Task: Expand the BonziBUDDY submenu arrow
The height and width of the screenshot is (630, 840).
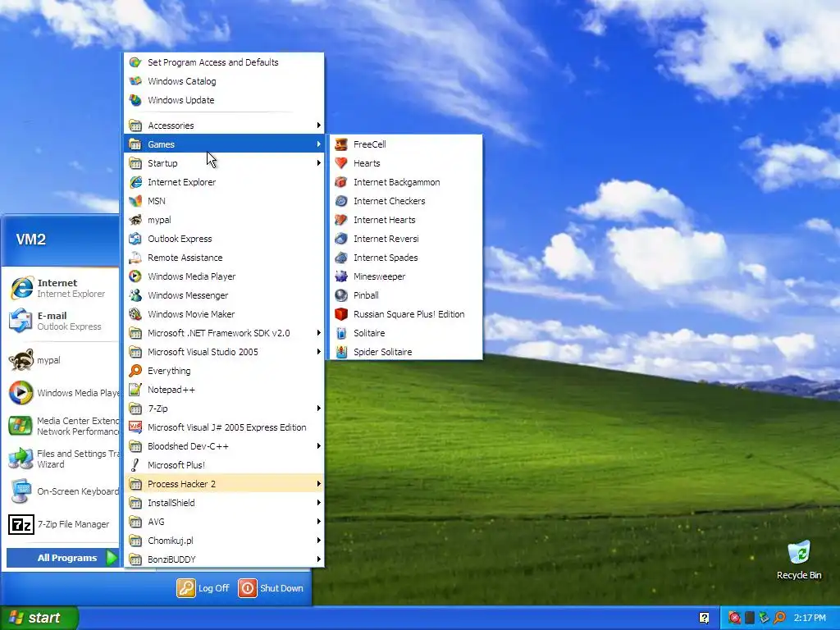Action: pyautogui.click(x=319, y=559)
